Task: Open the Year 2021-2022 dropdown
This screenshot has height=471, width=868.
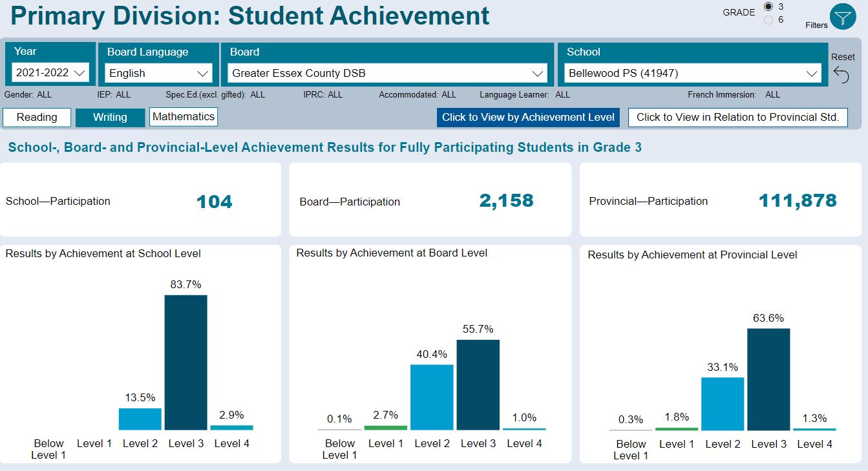Action: tap(50, 72)
